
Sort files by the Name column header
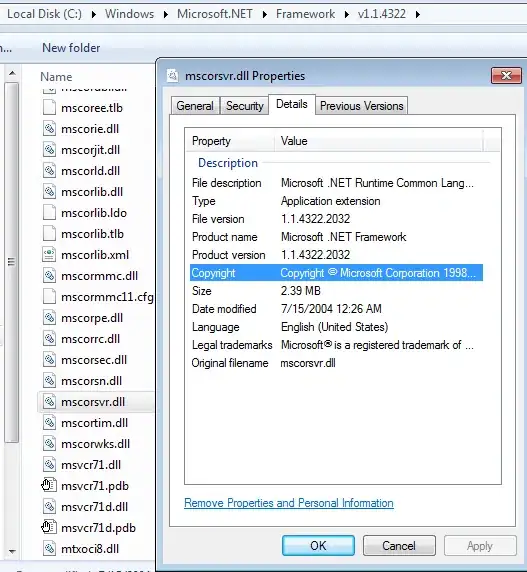tap(56, 77)
